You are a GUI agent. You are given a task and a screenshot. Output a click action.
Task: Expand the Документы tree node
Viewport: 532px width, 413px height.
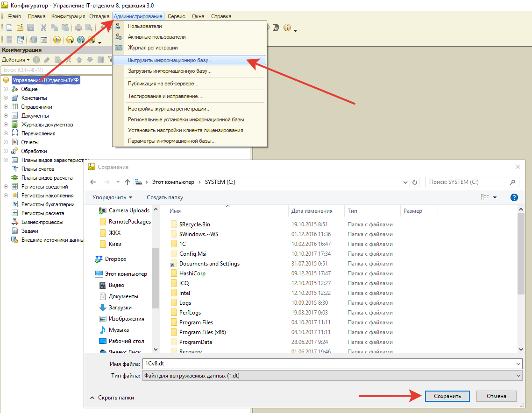click(x=6, y=116)
